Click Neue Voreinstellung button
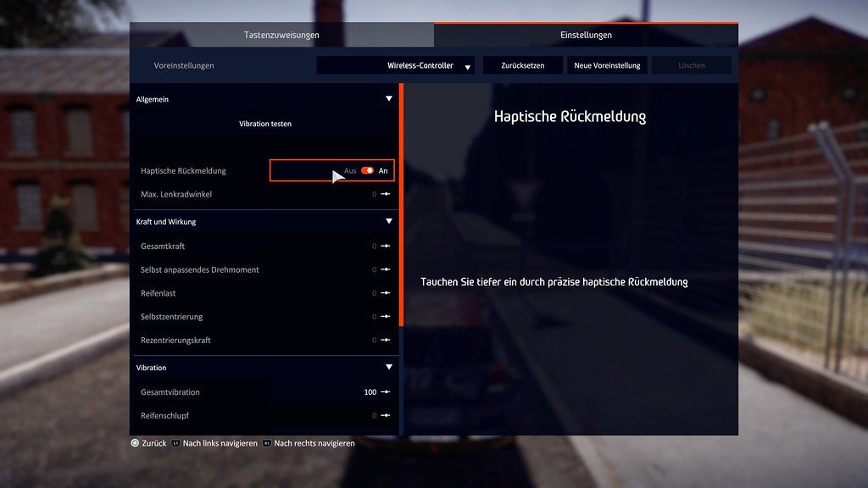 coord(607,65)
